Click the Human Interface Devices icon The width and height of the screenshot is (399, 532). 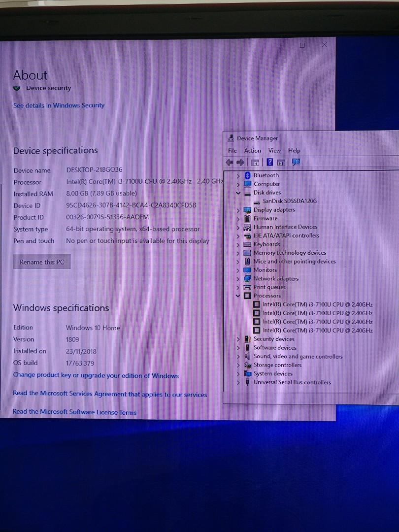(247, 227)
